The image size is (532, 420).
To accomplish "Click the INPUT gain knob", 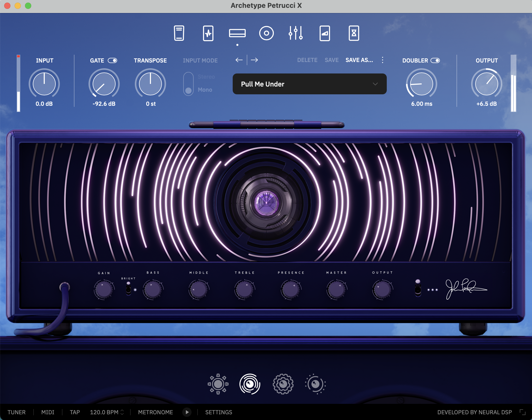I will 44,84.
